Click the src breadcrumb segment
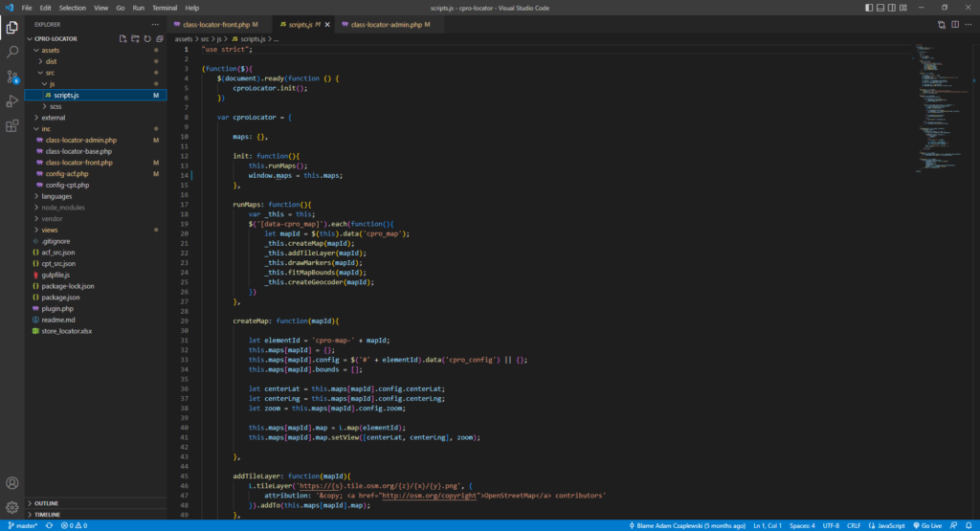Viewport: 980px width, 531px height. (205, 38)
